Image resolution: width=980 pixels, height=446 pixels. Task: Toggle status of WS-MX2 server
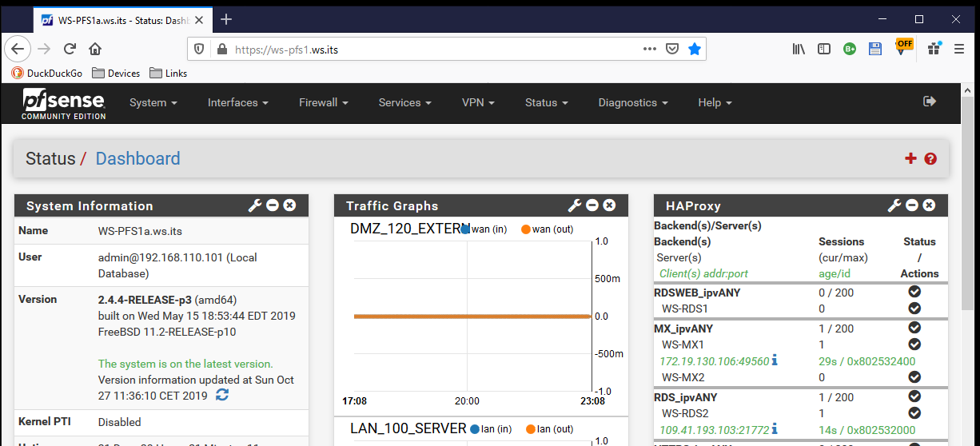pyautogui.click(x=914, y=376)
